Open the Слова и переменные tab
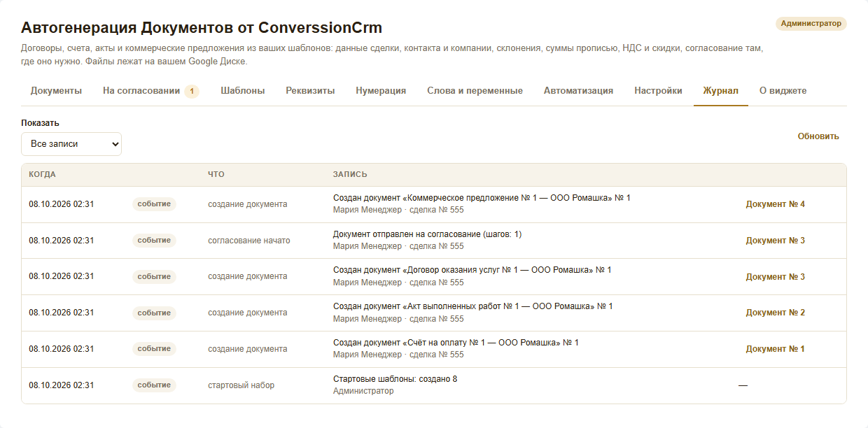Screen dimensions: 868x428 click(x=475, y=91)
